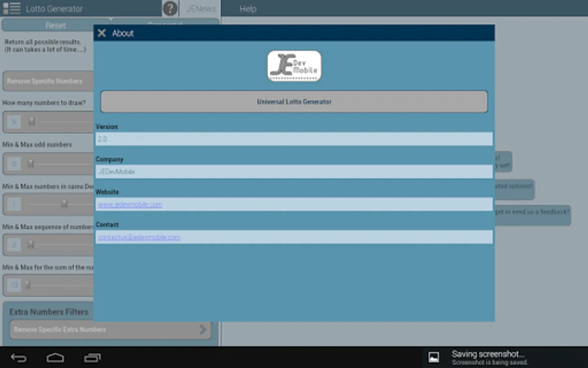The height and width of the screenshot is (368, 588).
Task: Select the value box showing 10
Action: click(x=14, y=285)
